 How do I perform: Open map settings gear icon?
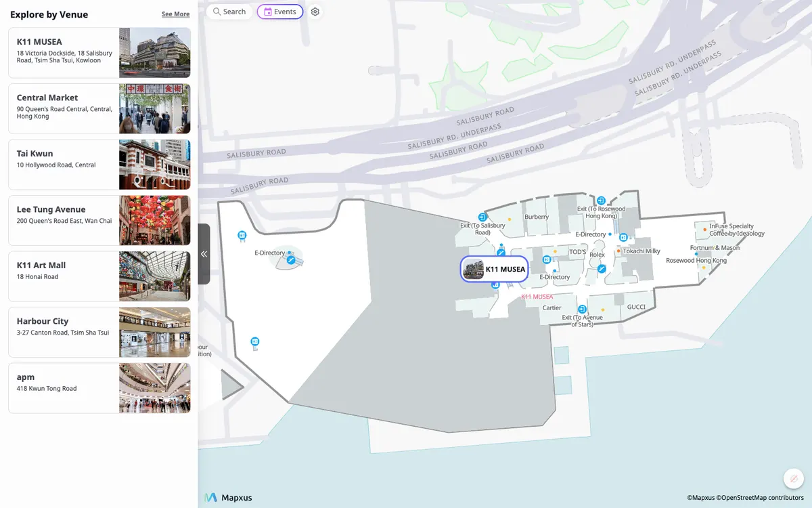pyautogui.click(x=315, y=12)
